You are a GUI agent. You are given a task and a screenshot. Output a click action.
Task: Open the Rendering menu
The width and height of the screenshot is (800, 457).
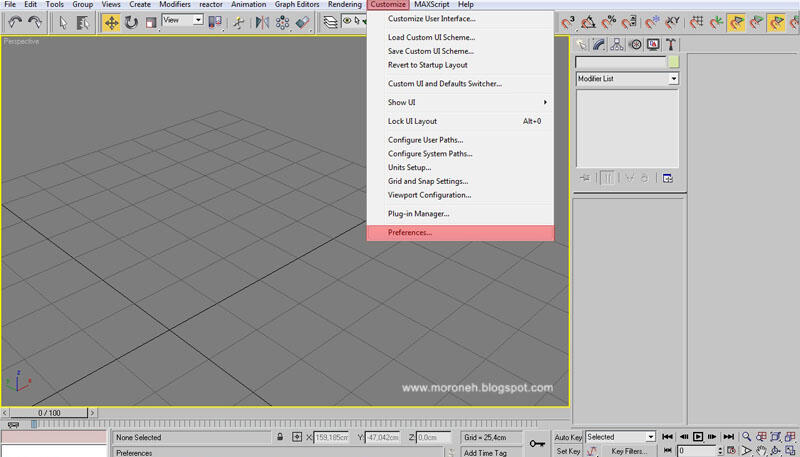coord(344,5)
